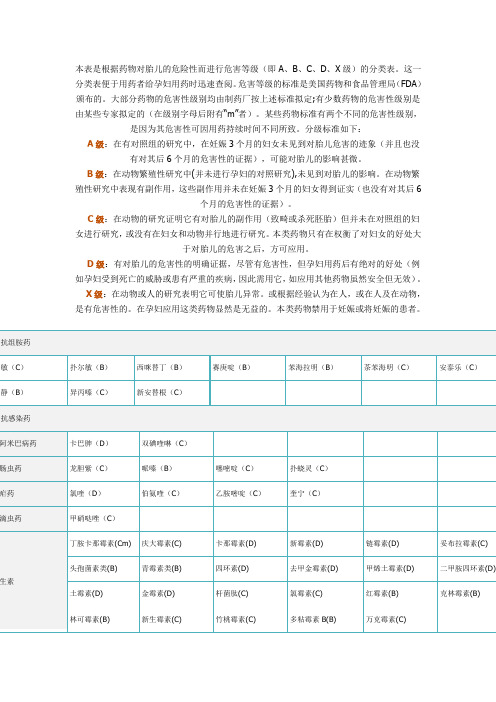Click '(FDA)' in the intro paragraph
The height and width of the screenshot is (702, 496).
click(409, 84)
